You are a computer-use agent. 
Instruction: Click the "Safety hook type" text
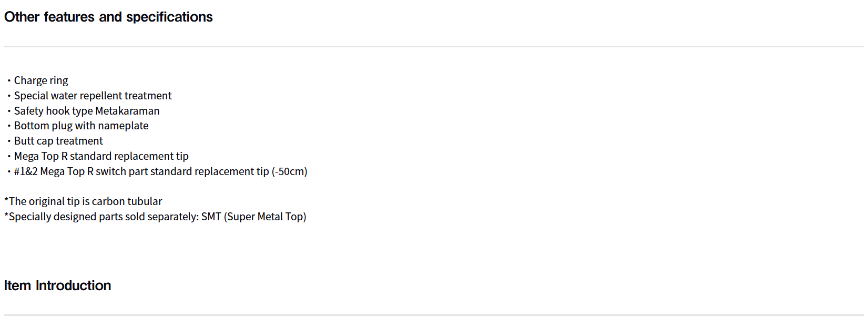pos(53,111)
